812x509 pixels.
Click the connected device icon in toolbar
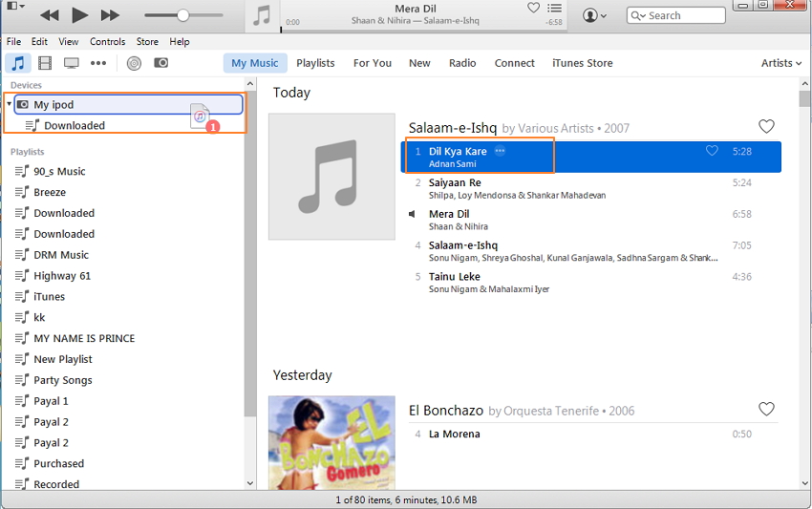(161, 63)
